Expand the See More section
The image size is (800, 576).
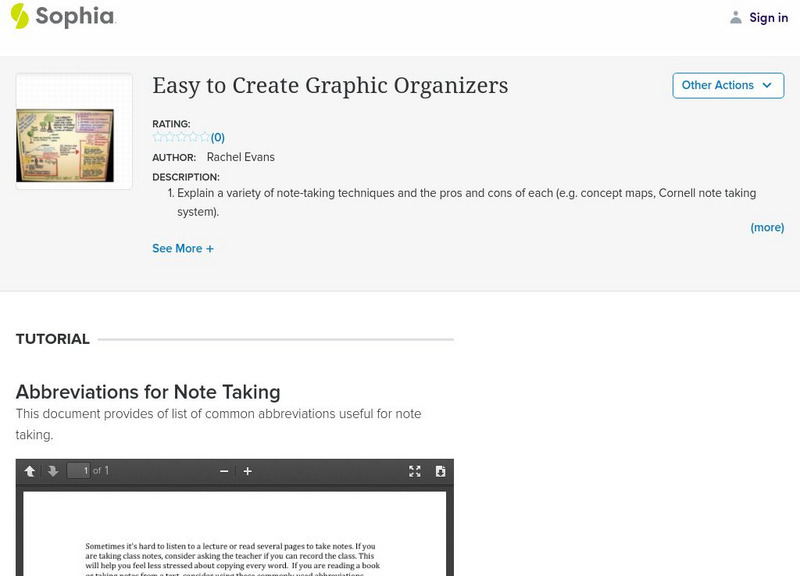[183, 248]
